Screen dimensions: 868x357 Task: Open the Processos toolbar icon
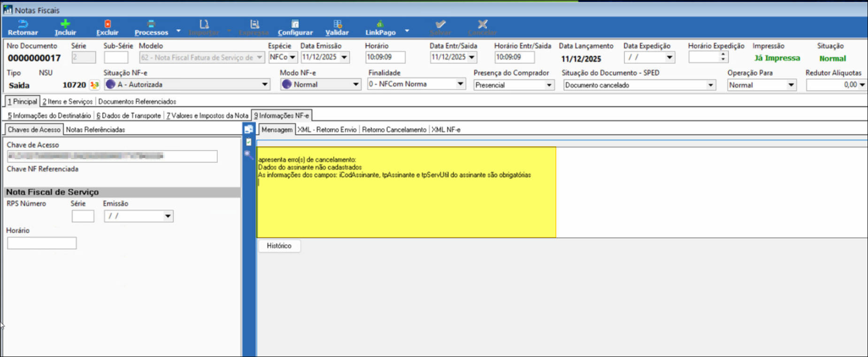151,24
